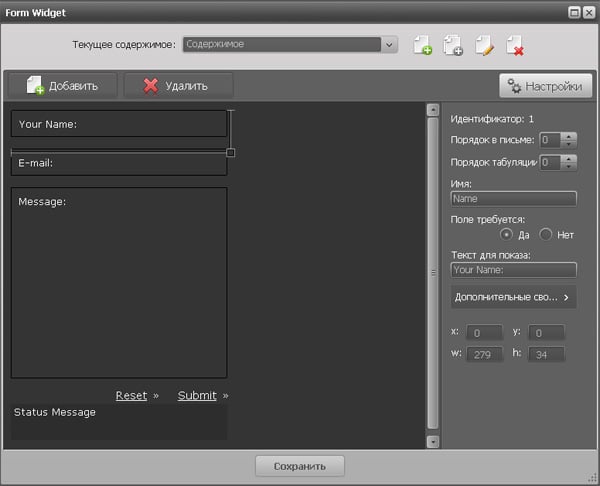600x486 pixels.
Task: Click the Порядок в письме stepper arrows
Action: [569, 140]
